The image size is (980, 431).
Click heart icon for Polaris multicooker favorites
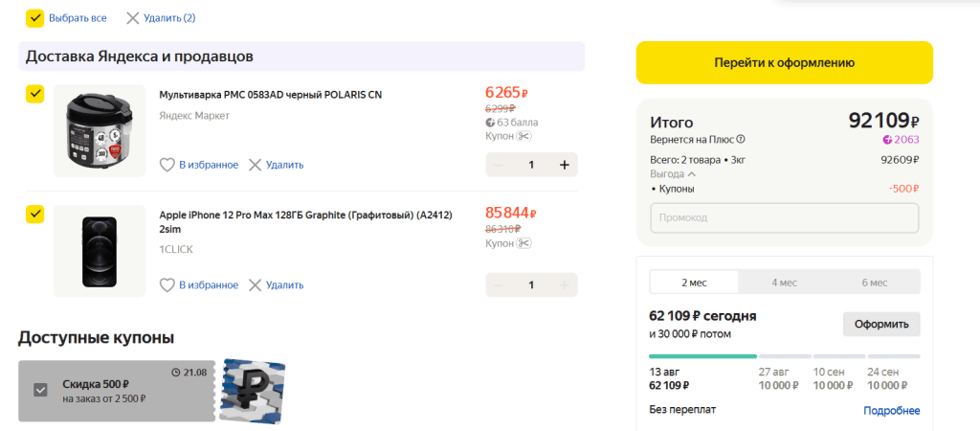click(167, 165)
